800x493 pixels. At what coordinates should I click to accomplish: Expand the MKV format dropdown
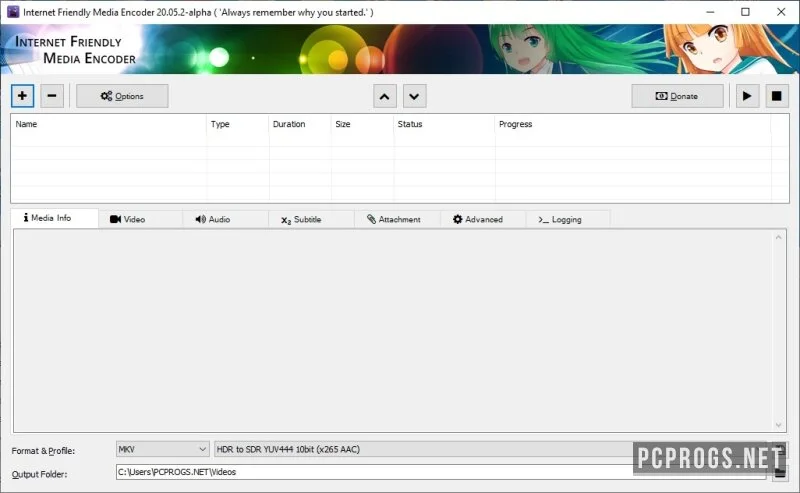click(162, 449)
